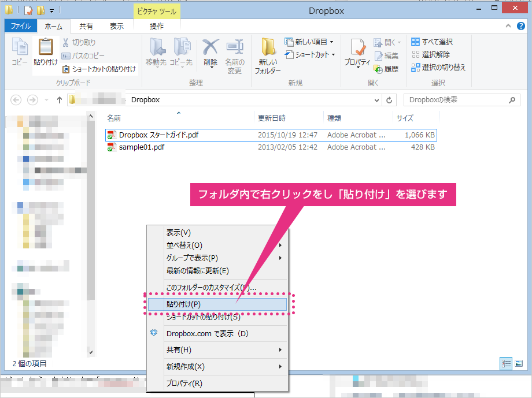This screenshot has height=398, width=532.
Task: Click the History (履歴) ribbon button
Action: (386, 69)
